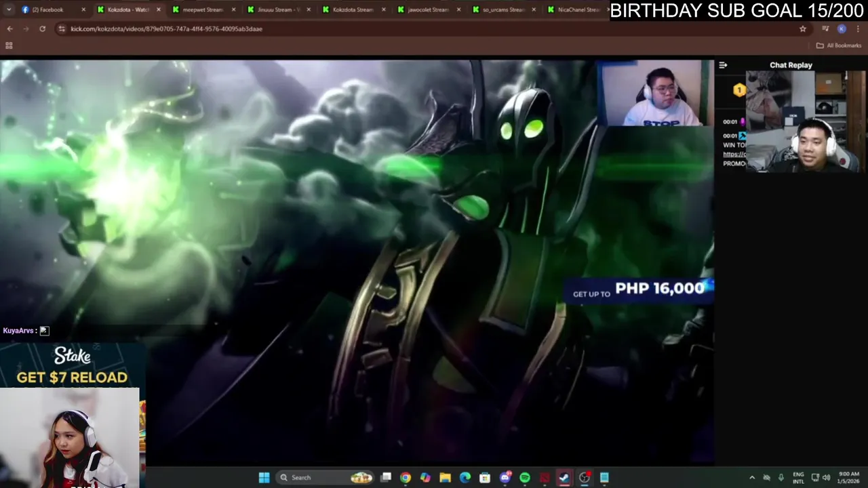Viewport: 868px width, 488px height.
Task: Open network and volume quick settings
Action: click(x=821, y=477)
